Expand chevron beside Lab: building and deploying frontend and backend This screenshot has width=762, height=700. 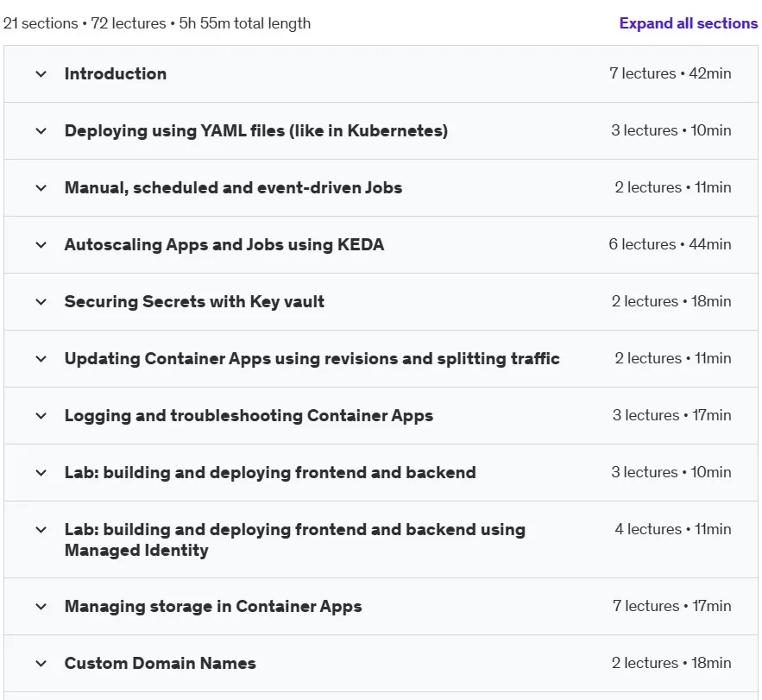[x=41, y=472]
